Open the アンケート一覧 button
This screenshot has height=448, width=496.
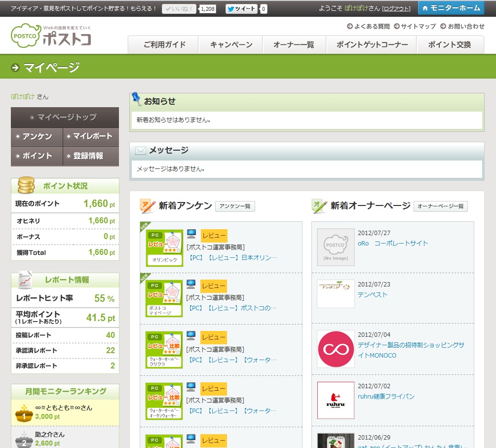click(x=235, y=206)
